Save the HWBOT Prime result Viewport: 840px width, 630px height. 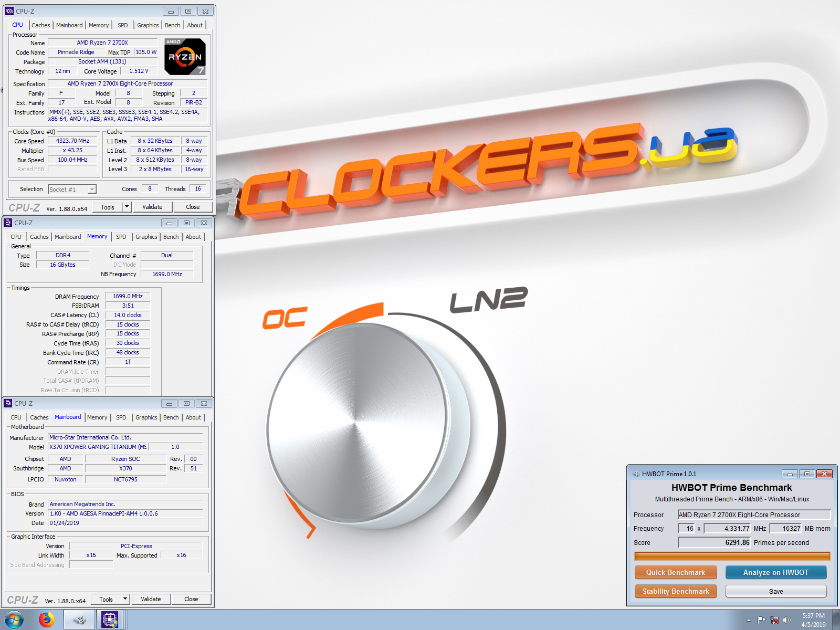tap(776, 591)
